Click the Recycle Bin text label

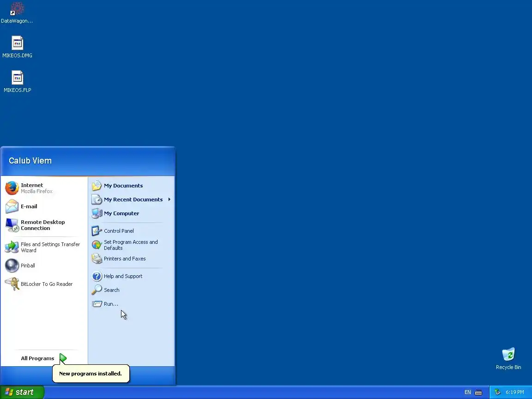(508, 367)
